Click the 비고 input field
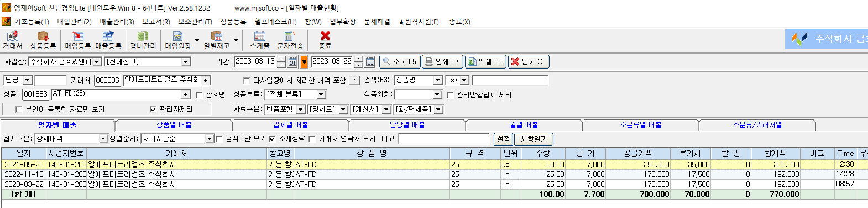Screen dimensions: 868x208 [444, 139]
